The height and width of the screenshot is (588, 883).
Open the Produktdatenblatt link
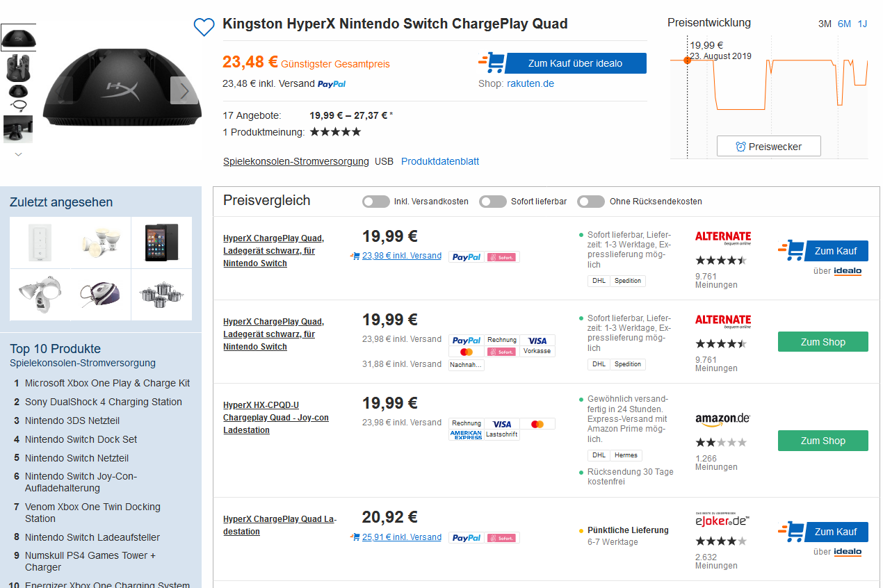[440, 161]
